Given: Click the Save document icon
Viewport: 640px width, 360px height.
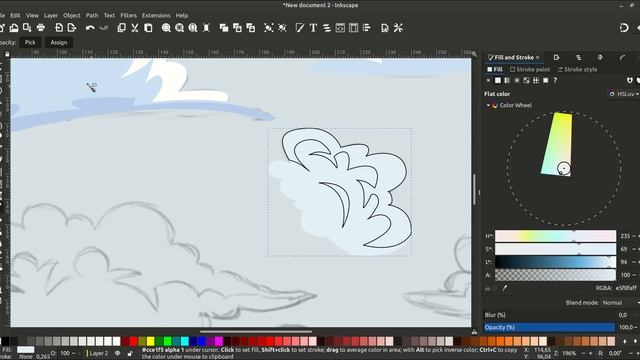Looking at the screenshot, I should coord(27,28).
